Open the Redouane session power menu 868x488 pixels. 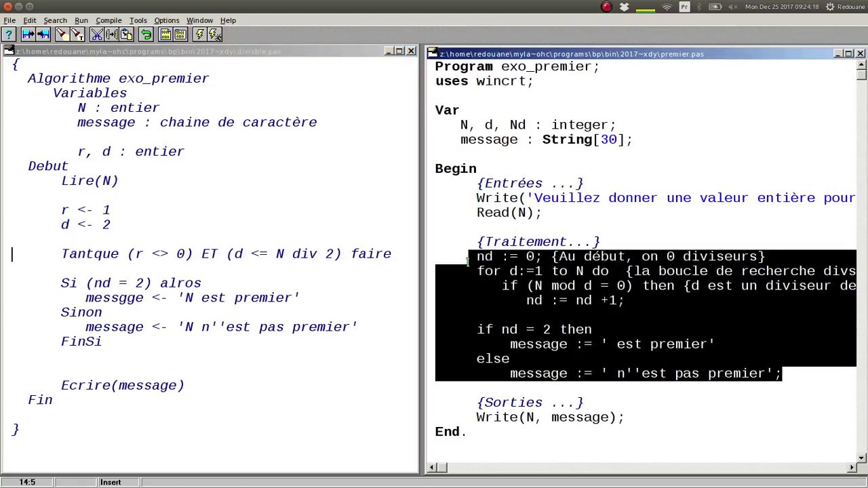845,7
